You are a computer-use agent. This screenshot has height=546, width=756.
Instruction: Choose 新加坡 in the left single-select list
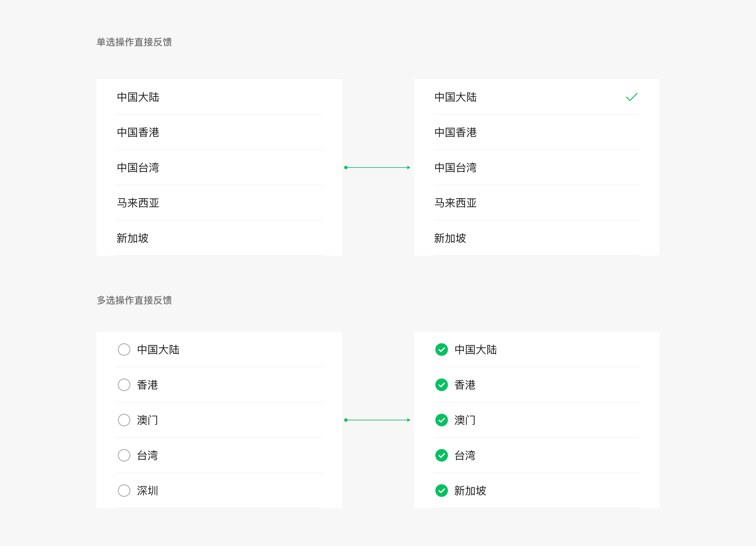132,238
